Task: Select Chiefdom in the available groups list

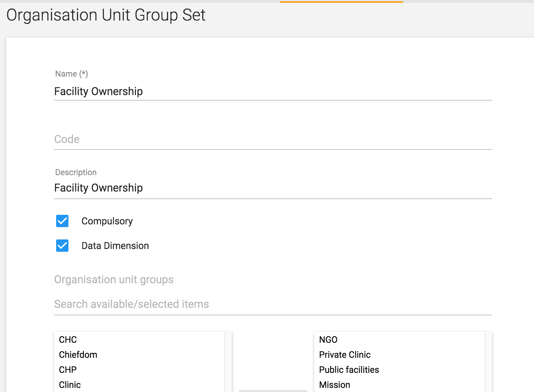Action: (78, 355)
